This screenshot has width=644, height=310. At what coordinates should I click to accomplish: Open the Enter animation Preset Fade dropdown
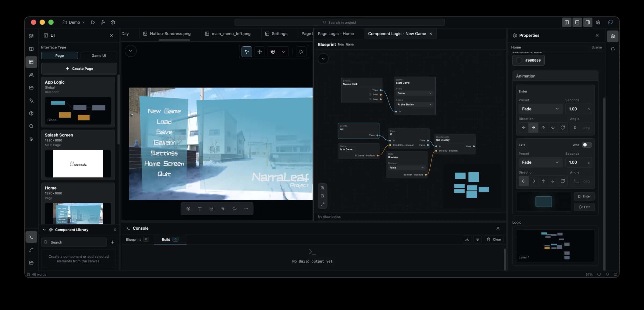(x=540, y=109)
